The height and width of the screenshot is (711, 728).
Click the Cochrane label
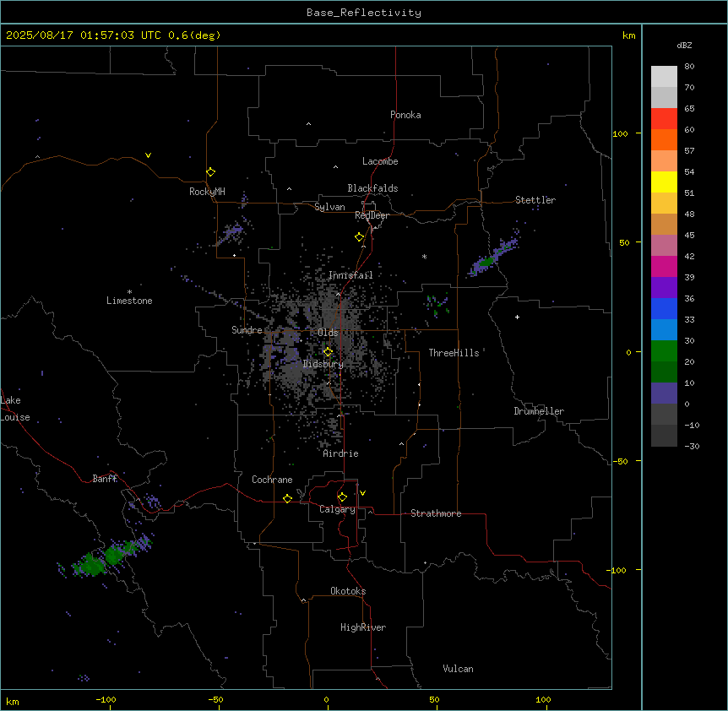pos(272,480)
